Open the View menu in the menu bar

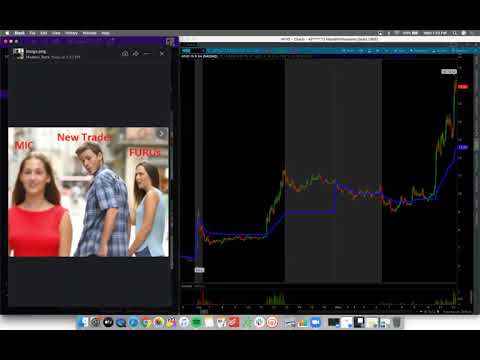coord(56,33)
